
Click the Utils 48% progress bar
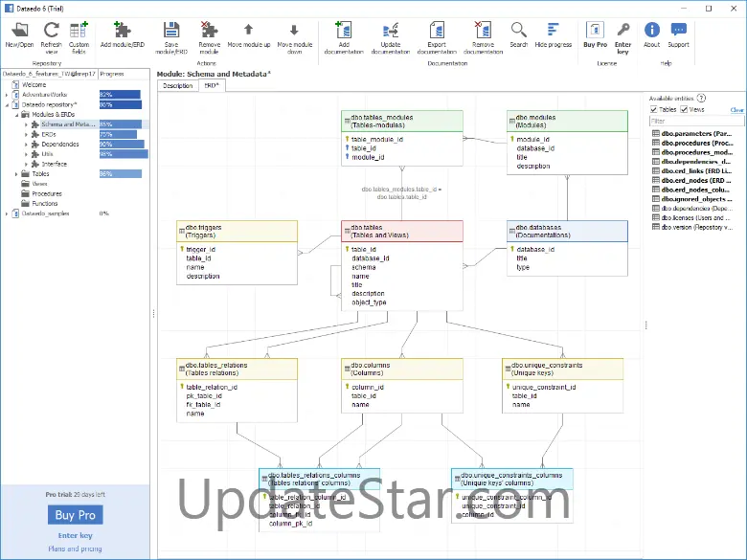[x=124, y=154]
